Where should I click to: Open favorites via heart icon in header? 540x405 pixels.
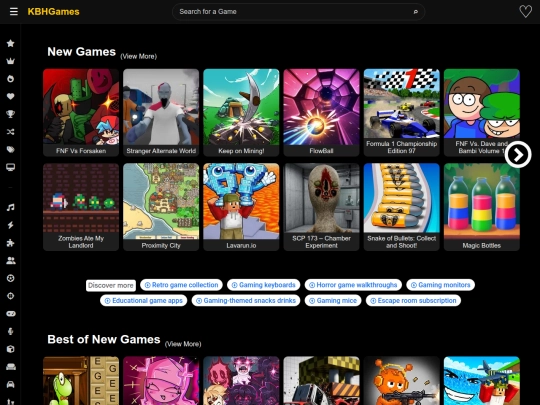coord(526,12)
